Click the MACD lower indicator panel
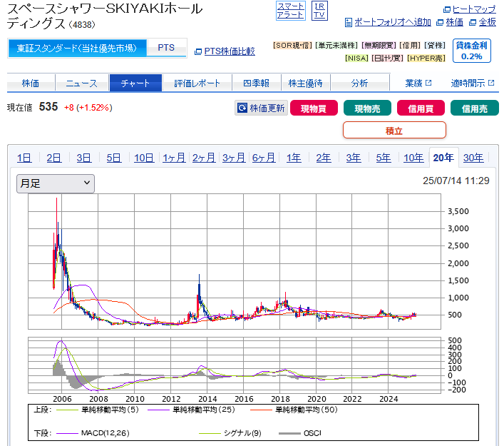 coord(235,365)
